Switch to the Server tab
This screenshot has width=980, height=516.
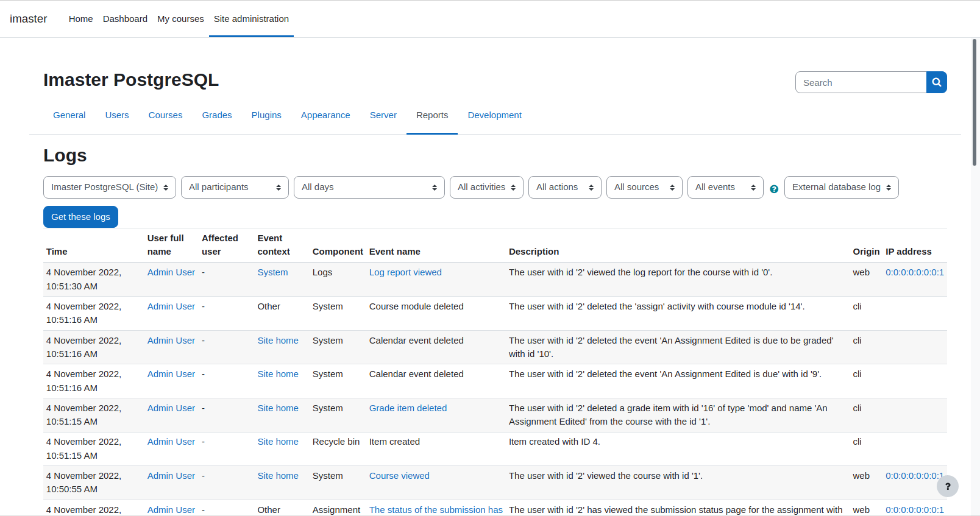pos(383,115)
